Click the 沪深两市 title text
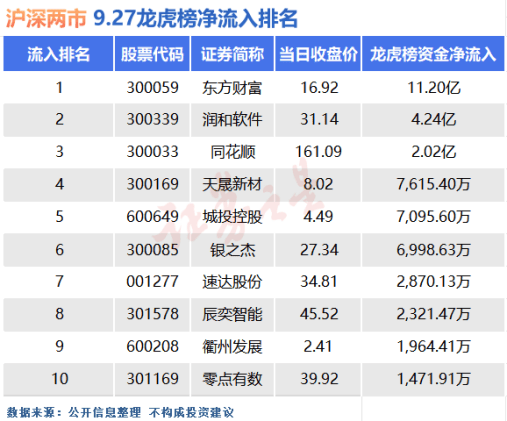Screen dimensions: 507x421 coord(46,18)
